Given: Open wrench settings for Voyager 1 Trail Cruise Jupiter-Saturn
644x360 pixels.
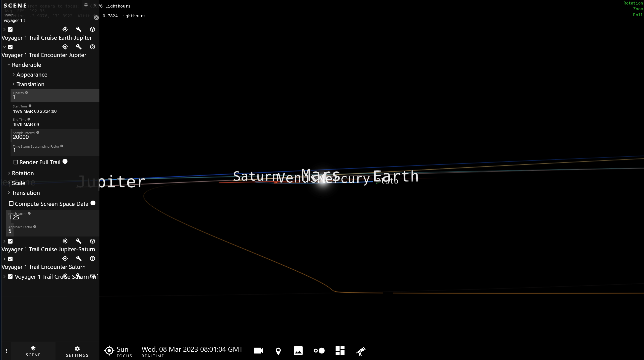Looking at the screenshot, I should 79,241.
